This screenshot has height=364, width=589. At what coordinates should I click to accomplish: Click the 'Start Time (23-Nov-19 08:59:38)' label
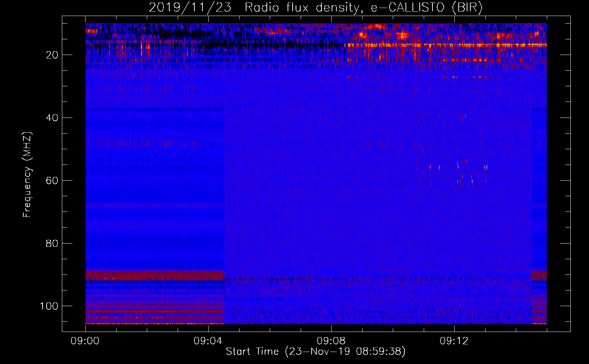(x=316, y=352)
